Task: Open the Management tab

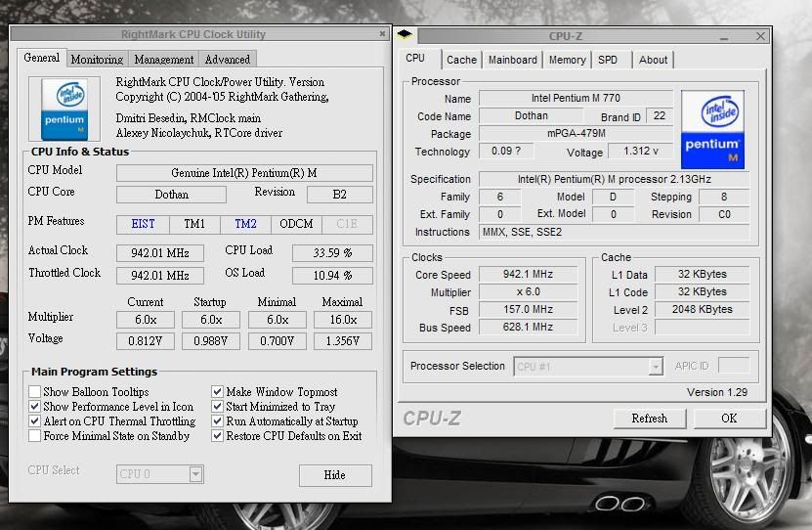Action: click(163, 59)
